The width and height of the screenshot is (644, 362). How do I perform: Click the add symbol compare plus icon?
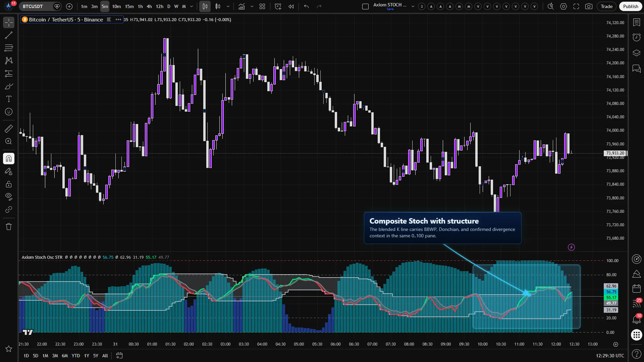click(69, 6)
